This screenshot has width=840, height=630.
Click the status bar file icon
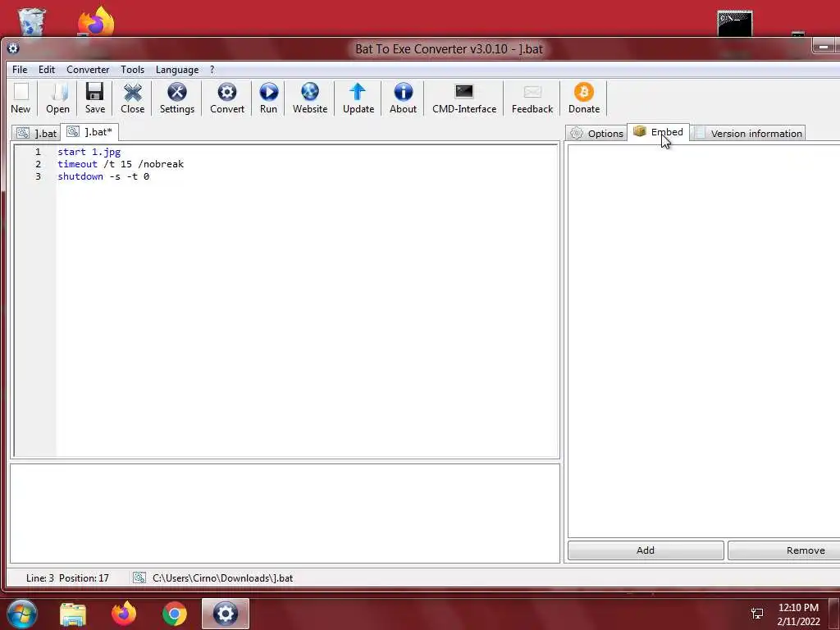139,577
